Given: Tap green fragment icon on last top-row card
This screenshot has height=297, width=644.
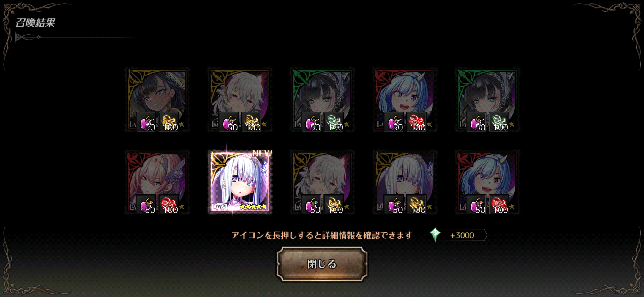Looking at the screenshot, I should click(499, 122).
